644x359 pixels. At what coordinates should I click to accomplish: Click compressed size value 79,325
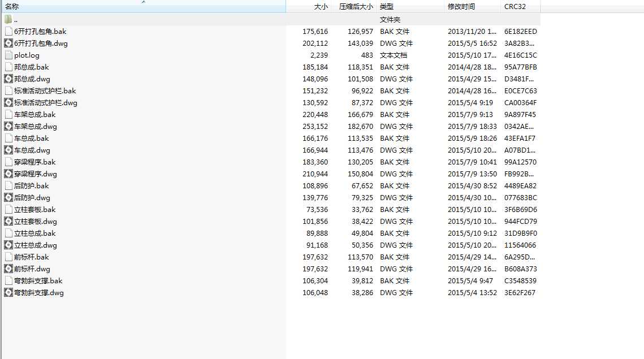coord(362,198)
